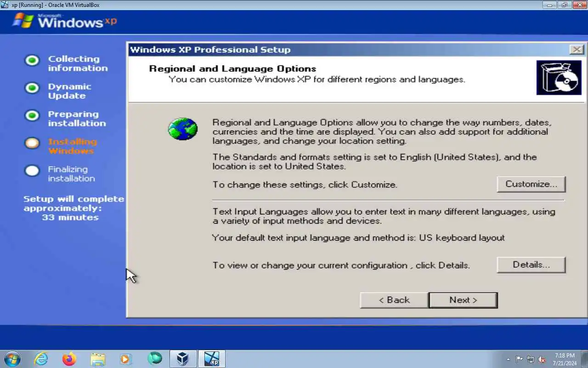Click 'Preparing installation' step label
This screenshot has width=588, height=368.
point(77,119)
